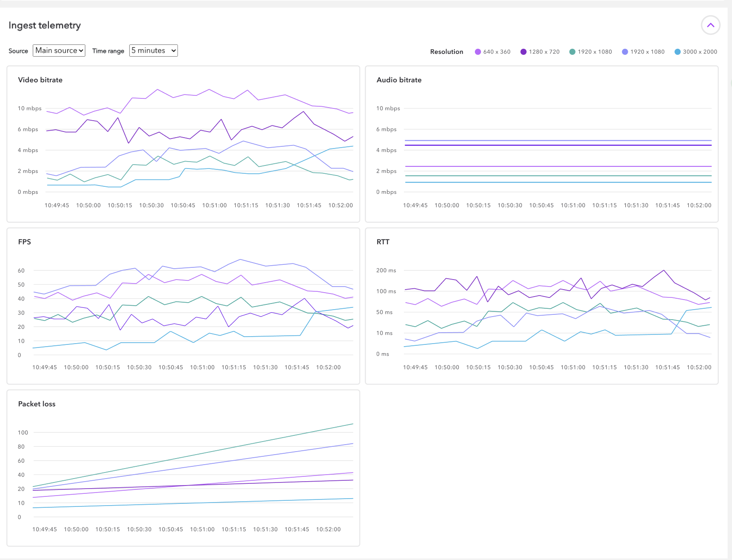Click the Video bitrate chart title
The width and height of the screenshot is (732, 560).
pyautogui.click(x=40, y=80)
